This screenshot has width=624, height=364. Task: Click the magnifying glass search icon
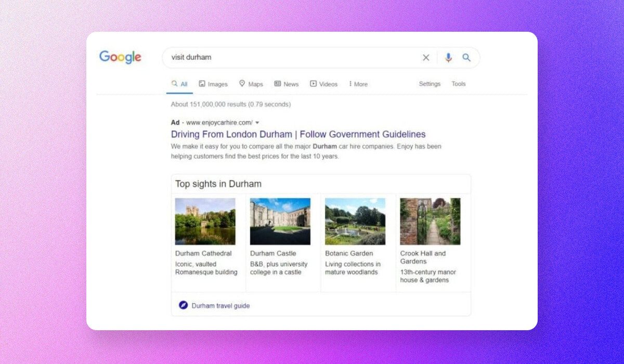pos(466,57)
